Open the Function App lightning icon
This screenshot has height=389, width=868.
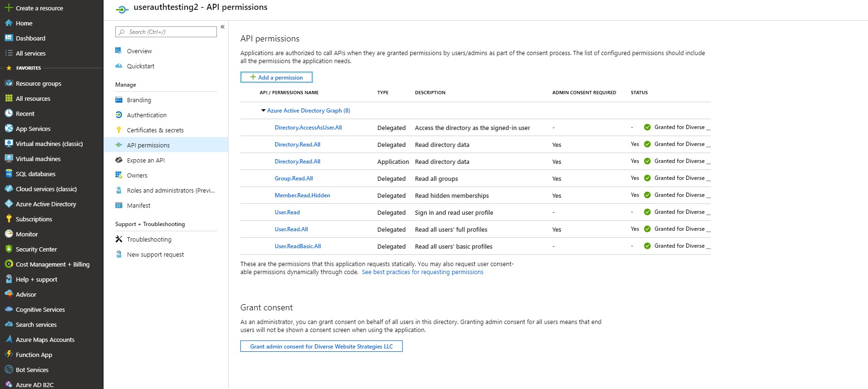click(8, 355)
